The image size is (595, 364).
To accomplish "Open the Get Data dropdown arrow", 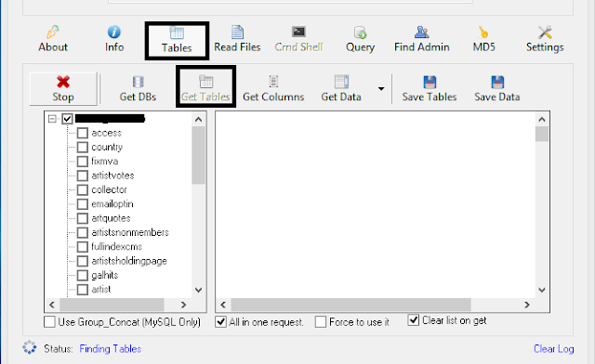I will pos(381,89).
